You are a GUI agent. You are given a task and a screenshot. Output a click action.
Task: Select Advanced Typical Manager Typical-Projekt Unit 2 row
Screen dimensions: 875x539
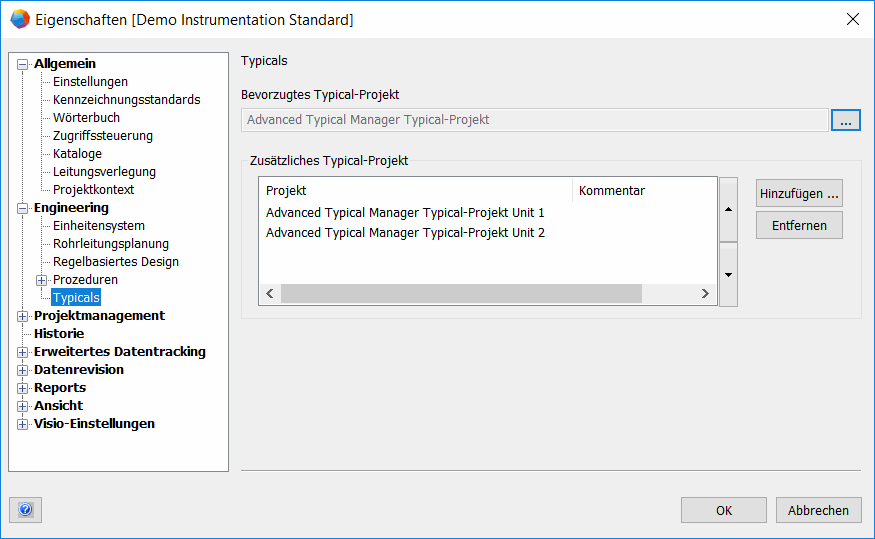[405, 233]
